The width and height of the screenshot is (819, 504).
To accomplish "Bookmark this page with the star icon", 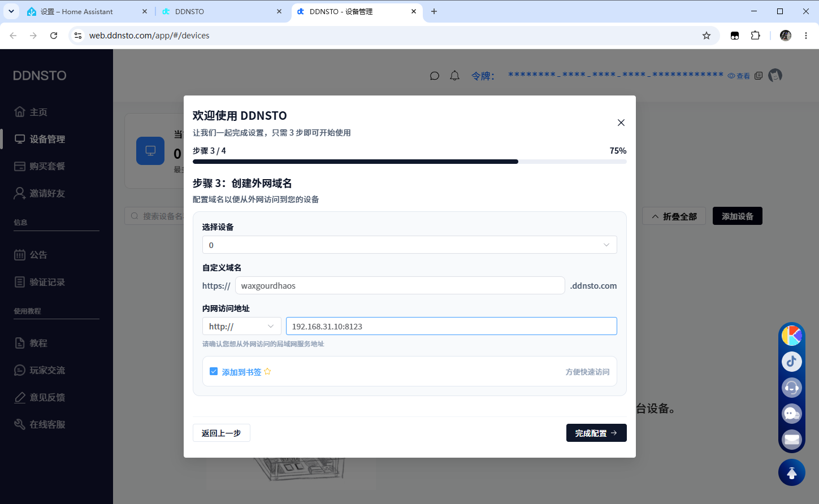I will point(707,36).
